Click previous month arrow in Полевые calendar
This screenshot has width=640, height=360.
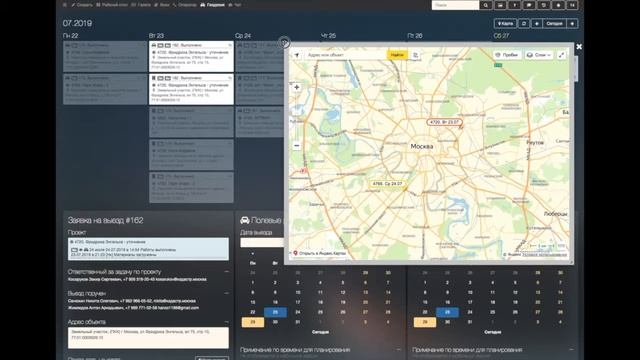pyautogui.click(x=253, y=254)
